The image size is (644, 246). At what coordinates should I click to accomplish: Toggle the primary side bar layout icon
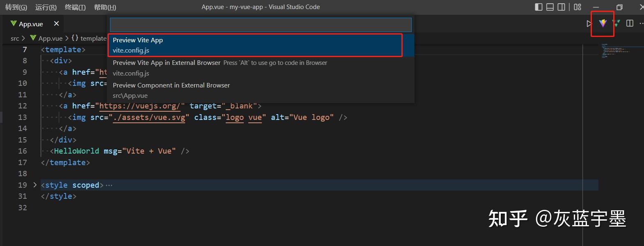(539, 7)
